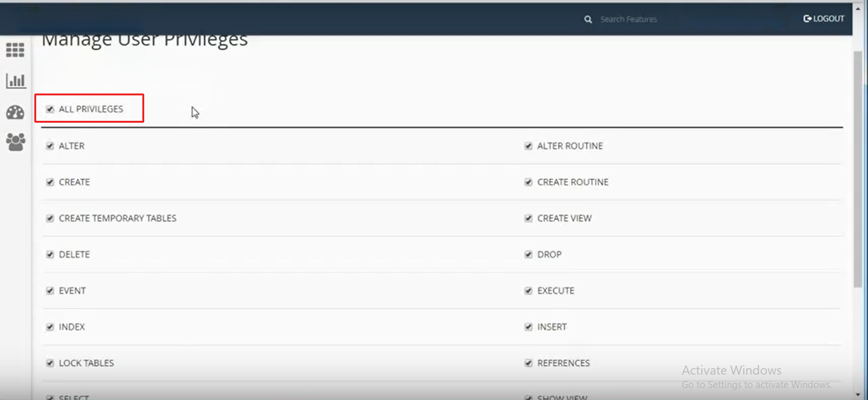Click the vertical page scrollbar
The image size is (868, 400).
[x=858, y=172]
